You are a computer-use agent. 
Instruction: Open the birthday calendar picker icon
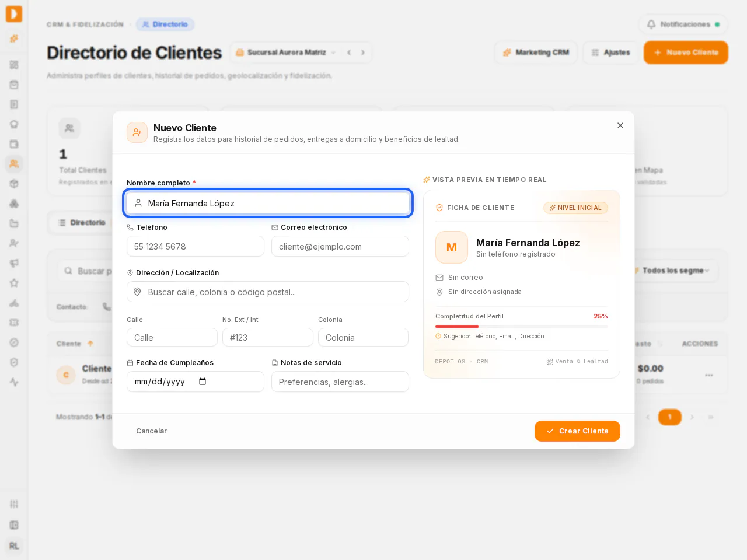[203, 381]
